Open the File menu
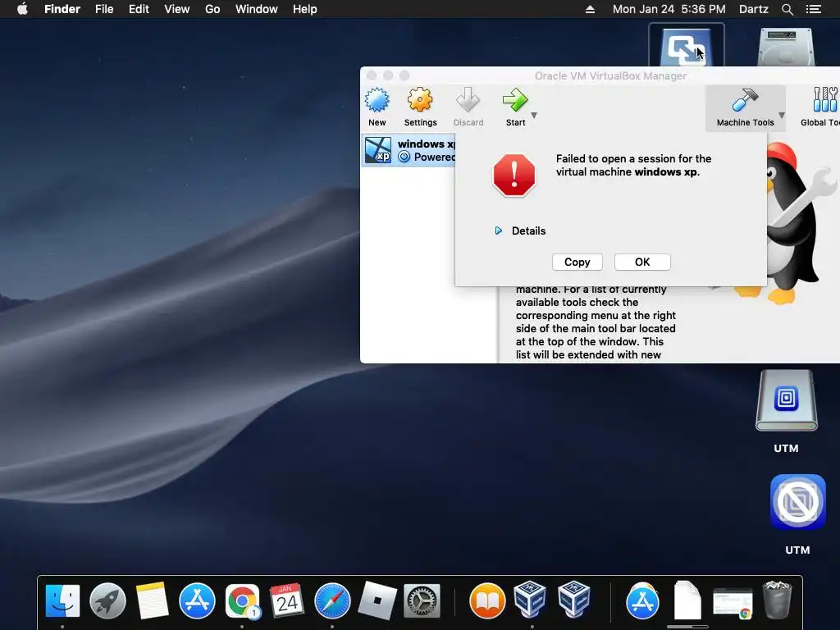Screen dimensions: 840x630 point(104,9)
